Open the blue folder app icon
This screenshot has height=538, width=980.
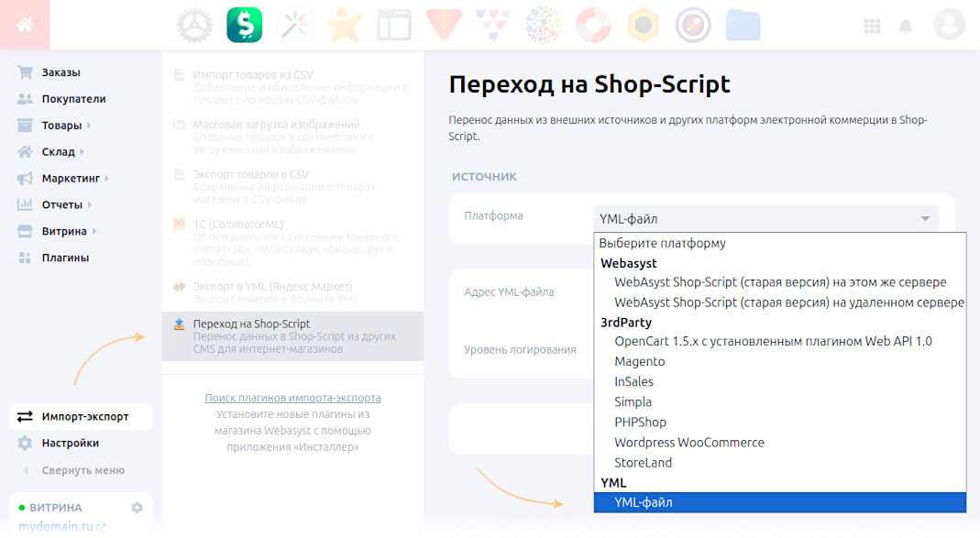tap(743, 25)
